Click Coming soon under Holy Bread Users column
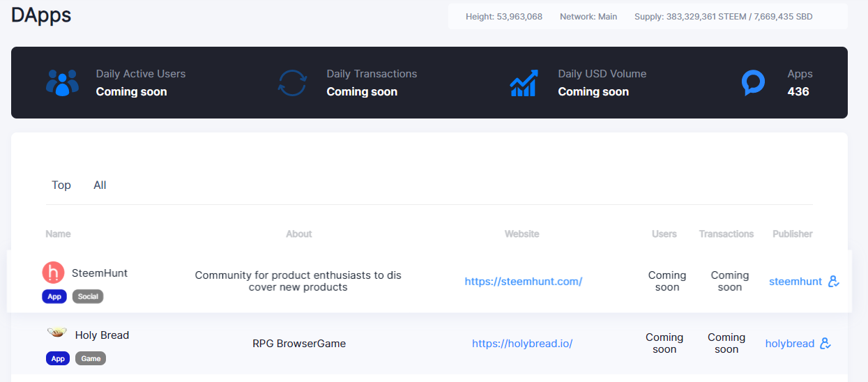 pyautogui.click(x=664, y=343)
